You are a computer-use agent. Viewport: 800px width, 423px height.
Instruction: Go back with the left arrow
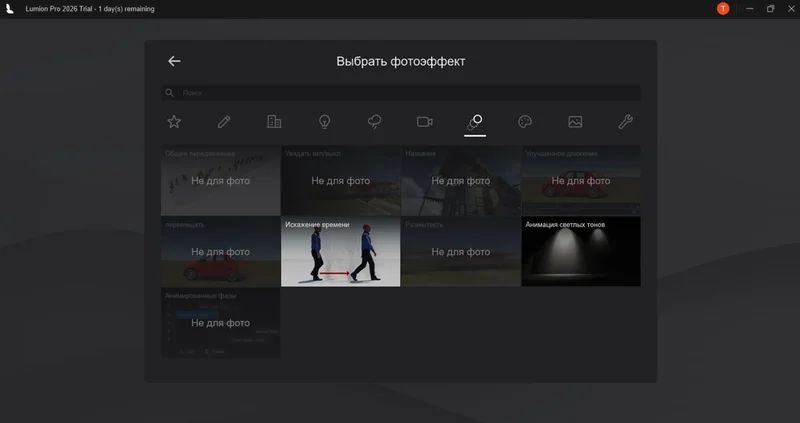point(174,61)
